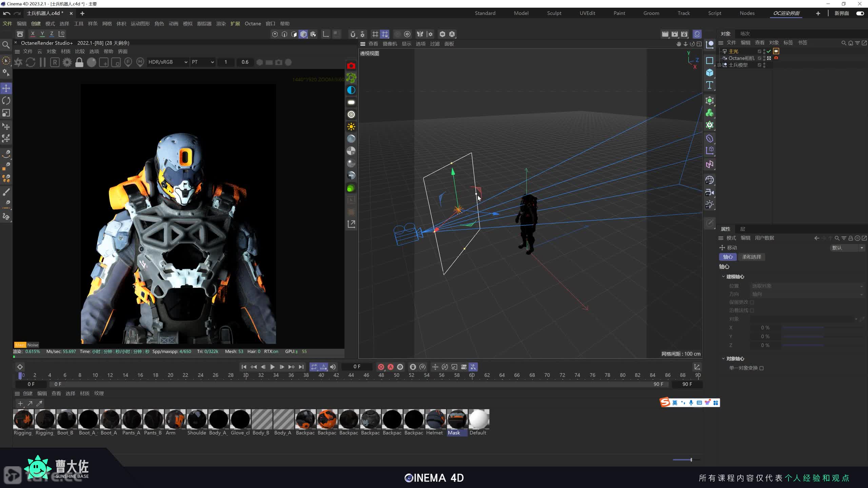This screenshot has width=868, height=488.
Task: Select the Scale tool in left toolbar
Action: (6, 113)
